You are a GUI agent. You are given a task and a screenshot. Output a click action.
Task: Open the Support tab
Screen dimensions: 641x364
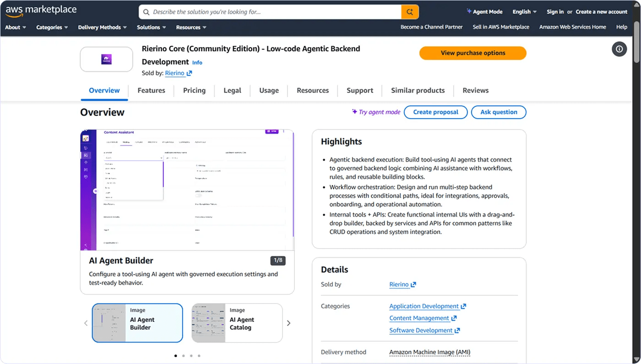pos(360,91)
